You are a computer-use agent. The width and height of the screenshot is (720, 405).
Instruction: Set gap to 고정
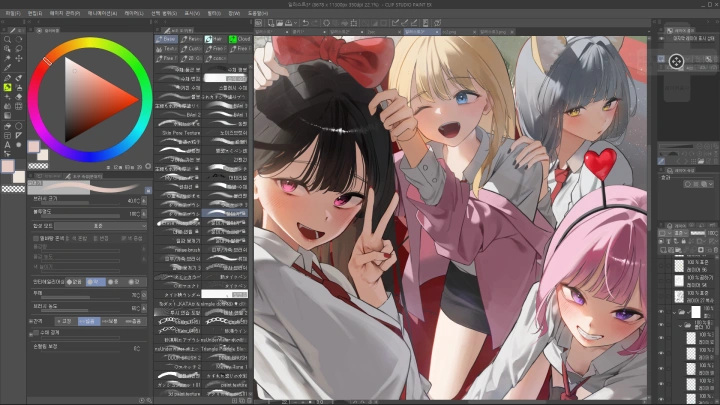coord(67,321)
